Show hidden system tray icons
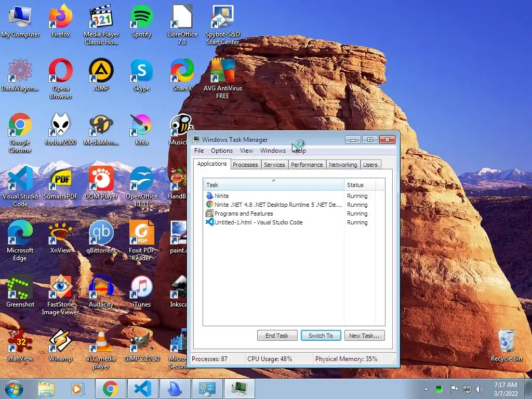532x399 pixels. 426,389
